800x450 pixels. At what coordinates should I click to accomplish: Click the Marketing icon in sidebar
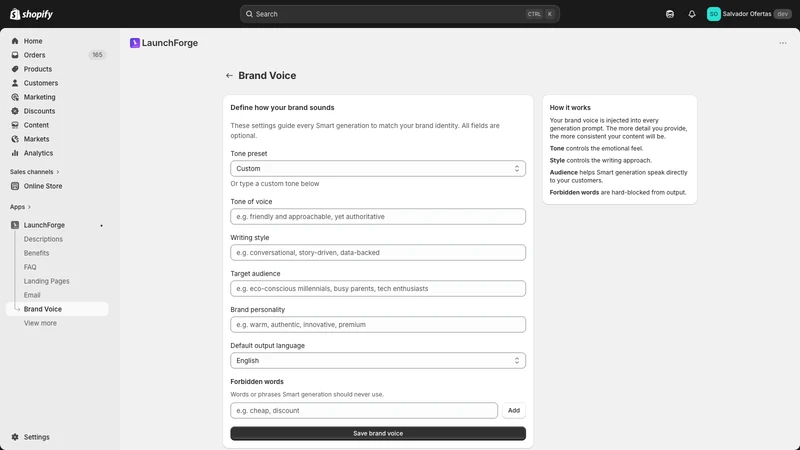(x=15, y=97)
